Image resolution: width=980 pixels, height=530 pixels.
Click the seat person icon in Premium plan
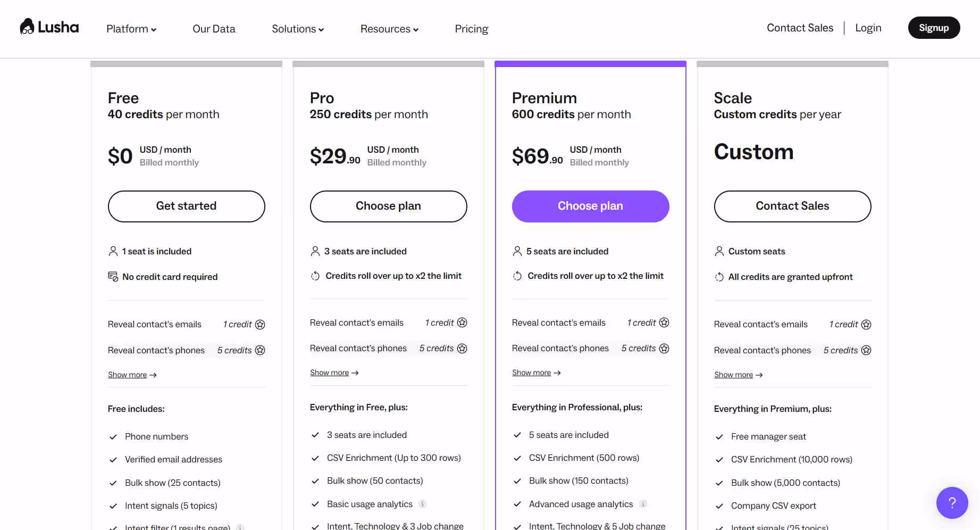(517, 251)
